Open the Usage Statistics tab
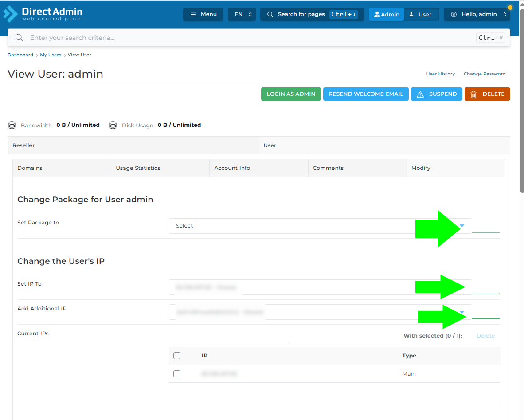Screen dimensions: 524x420 (160, 168)
